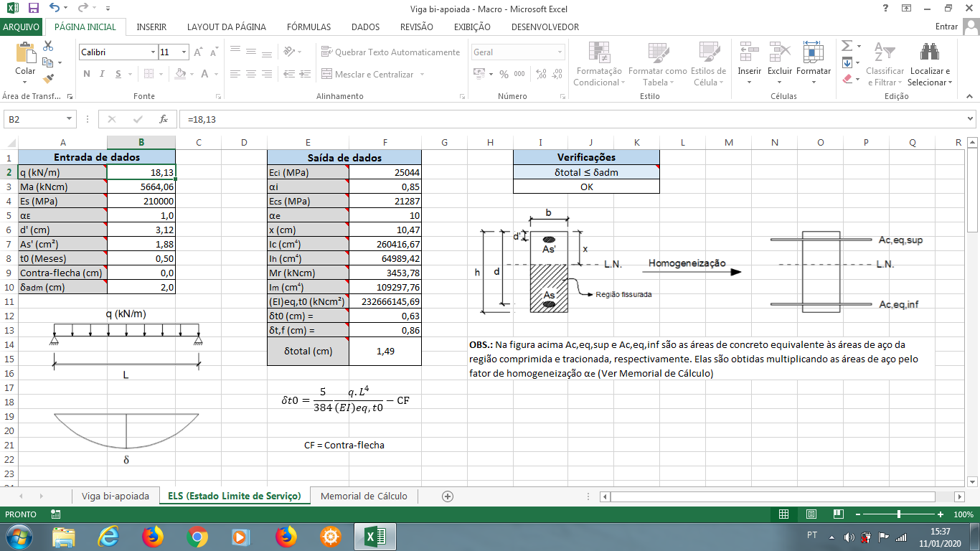Toggle Quebrar Texto Automaticamente

point(392,52)
